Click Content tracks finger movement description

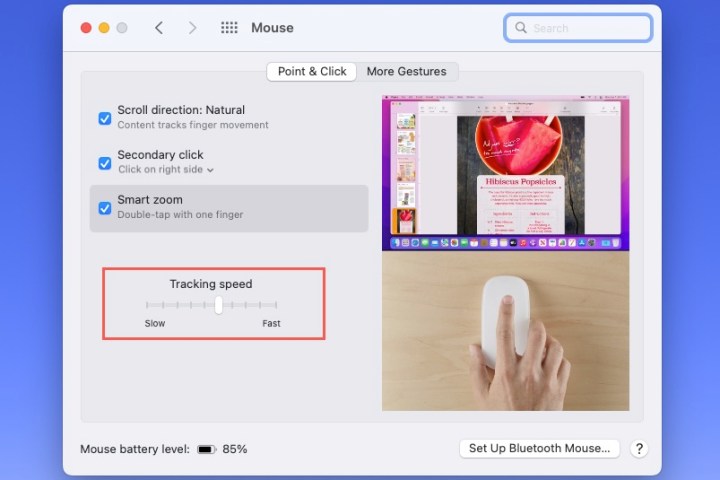pyautogui.click(x=193, y=125)
